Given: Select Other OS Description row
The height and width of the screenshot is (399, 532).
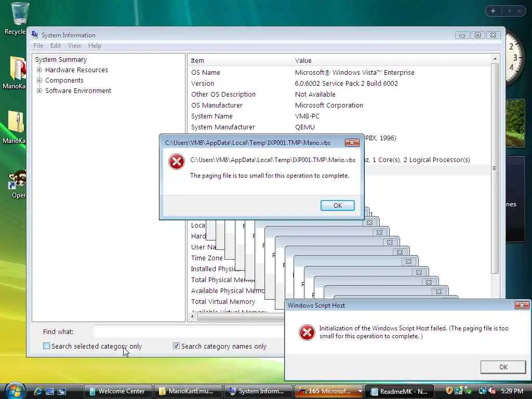Looking at the screenshot, I should click(x=339, y=94).
